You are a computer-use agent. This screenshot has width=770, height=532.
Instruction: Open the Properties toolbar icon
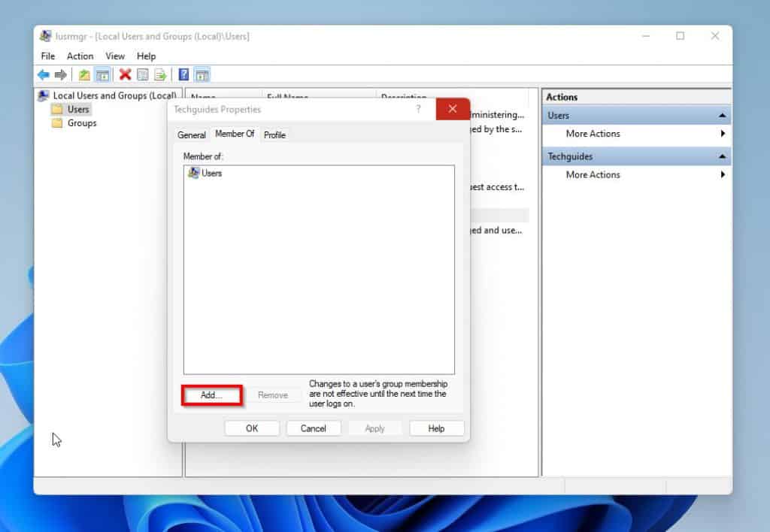(142, 74)
